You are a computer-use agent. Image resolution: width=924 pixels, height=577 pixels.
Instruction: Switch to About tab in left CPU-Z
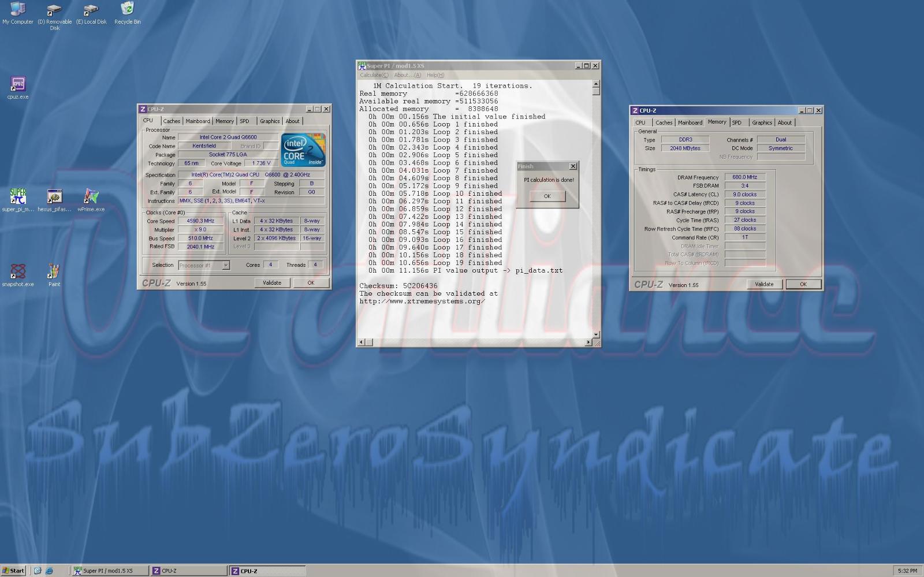pos(293,121)
